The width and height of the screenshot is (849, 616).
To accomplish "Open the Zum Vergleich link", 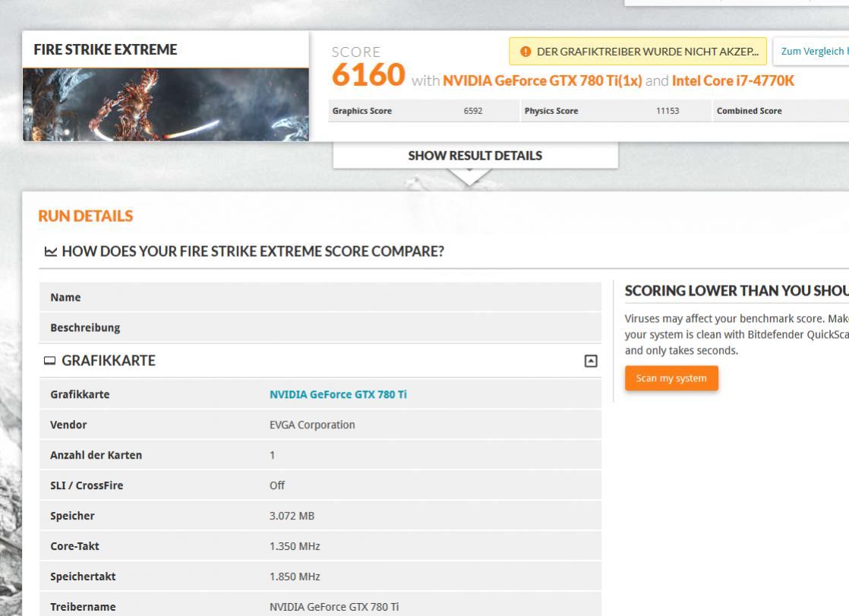I will (812, 52).
